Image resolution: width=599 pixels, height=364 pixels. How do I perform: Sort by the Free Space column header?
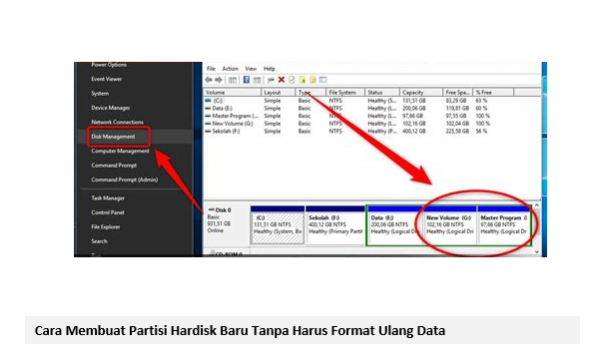tap(458, 93)
